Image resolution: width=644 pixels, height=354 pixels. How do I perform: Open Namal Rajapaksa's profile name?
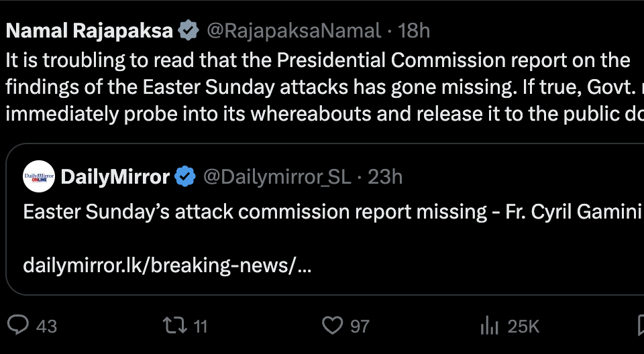coord(90,30)
